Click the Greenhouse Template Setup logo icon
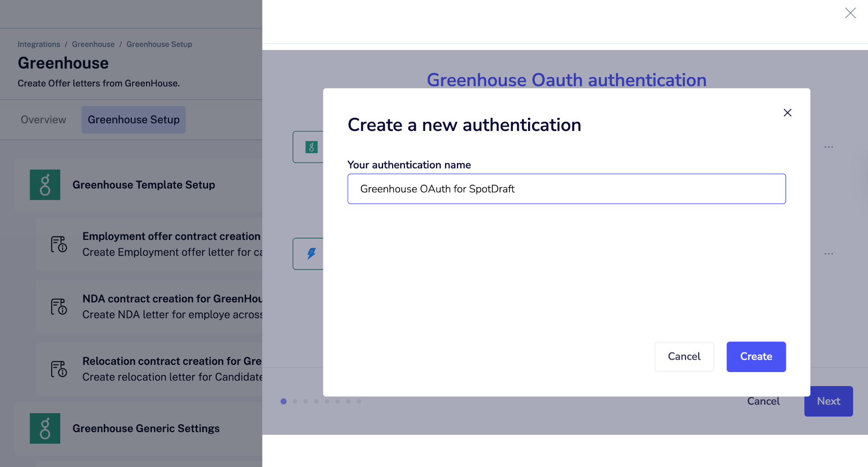 45,185
